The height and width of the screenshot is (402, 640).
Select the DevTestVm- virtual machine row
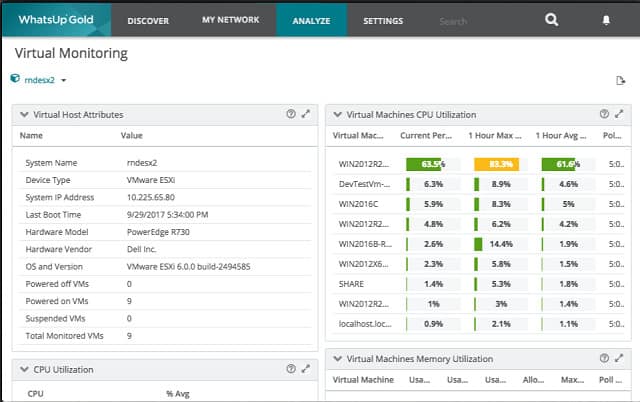tap(478, 184)
